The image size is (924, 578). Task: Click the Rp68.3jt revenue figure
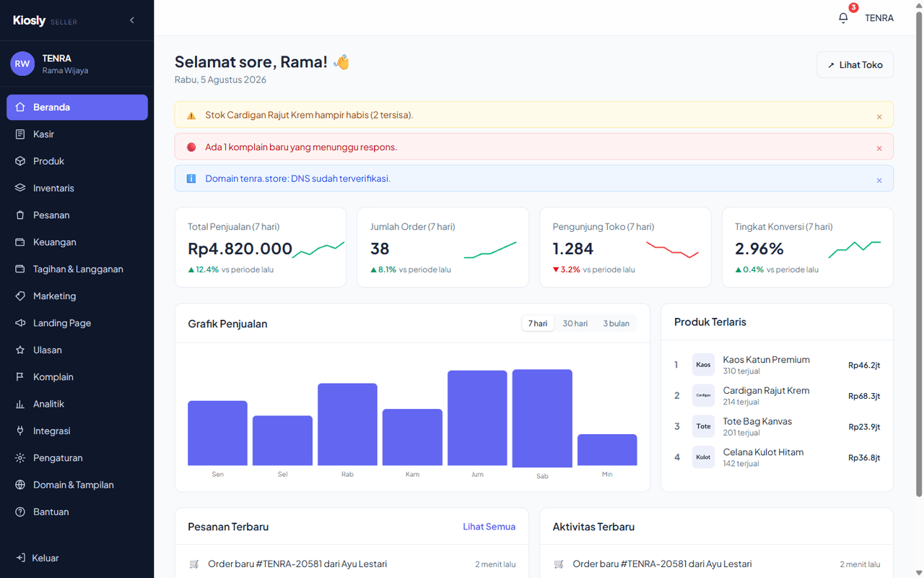point(864,396)
